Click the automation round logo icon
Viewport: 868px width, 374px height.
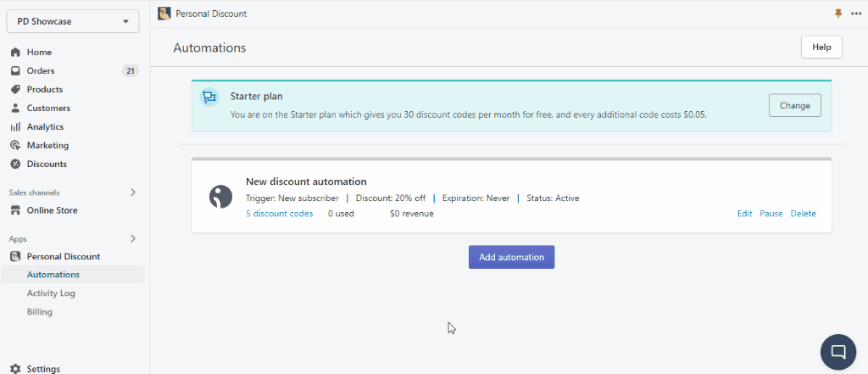[x=220, y=197]
